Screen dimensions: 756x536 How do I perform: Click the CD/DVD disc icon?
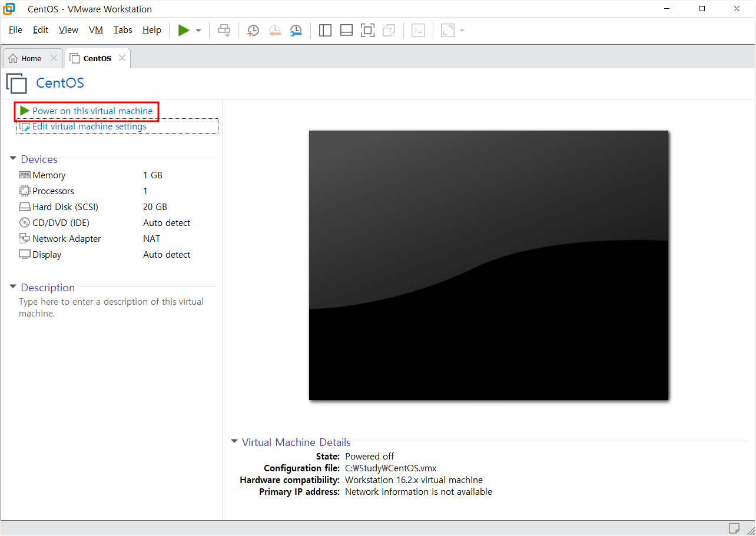[24, 222]
